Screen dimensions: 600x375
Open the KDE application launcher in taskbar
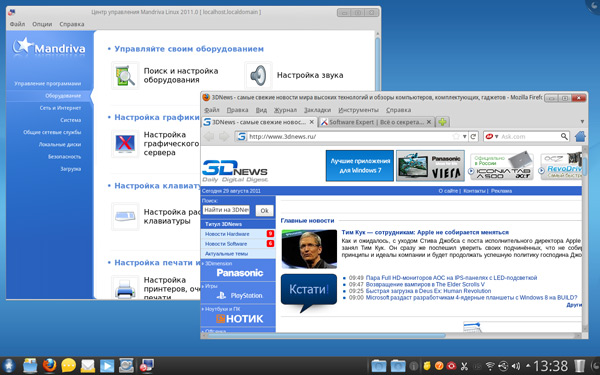pyautogui.click(x=8, y=366)
